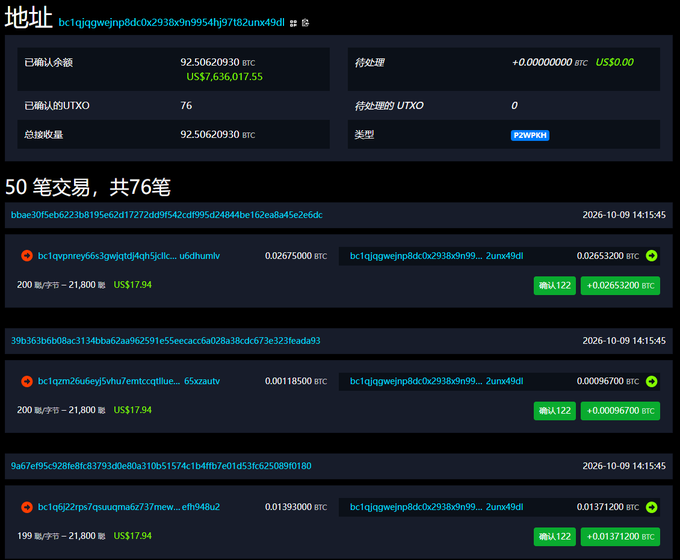Open transaction 9a67ef95c928fe8f... hash link
Image resolution: width=680 pixels, height=560 pixels.
pyautogui.click(x=161, y=466)
